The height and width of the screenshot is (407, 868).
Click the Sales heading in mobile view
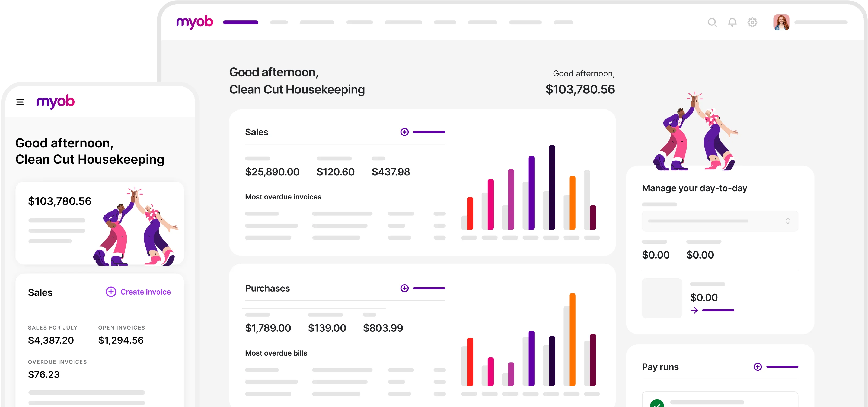(40, 293)
